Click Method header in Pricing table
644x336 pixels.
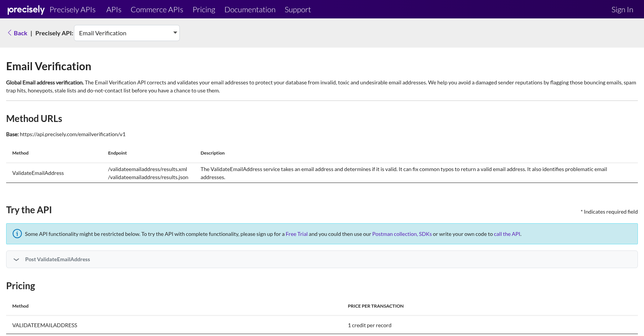pyautogui.click(x=20, y=306)
